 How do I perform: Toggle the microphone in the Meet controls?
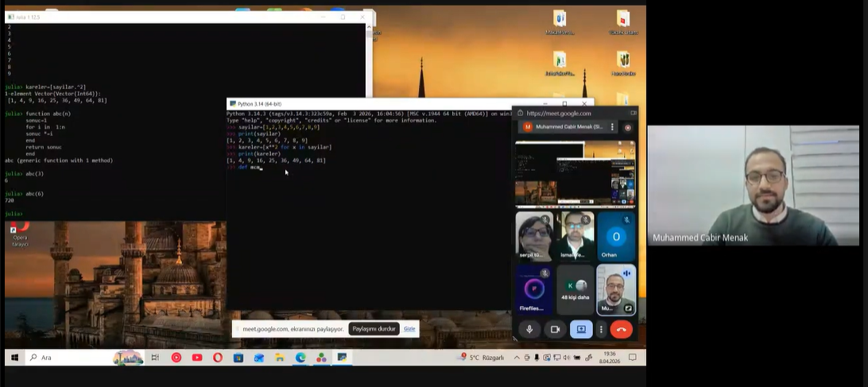click(x=529, y=329)
